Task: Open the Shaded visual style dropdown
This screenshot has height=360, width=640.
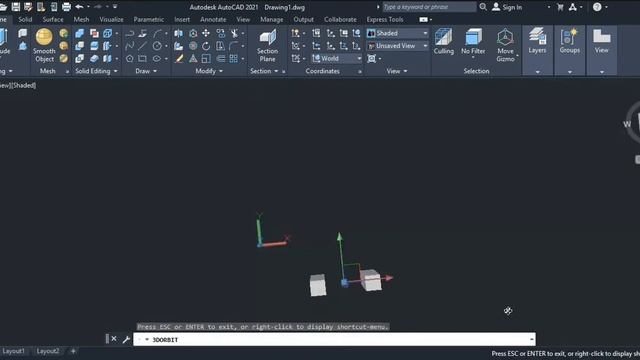Action: point(397,33)
